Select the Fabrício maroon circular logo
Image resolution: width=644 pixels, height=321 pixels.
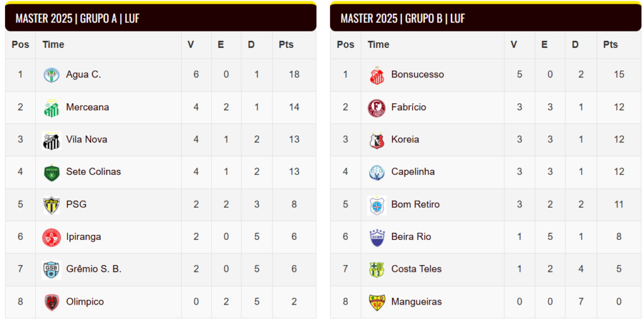(x=377, y=108)
